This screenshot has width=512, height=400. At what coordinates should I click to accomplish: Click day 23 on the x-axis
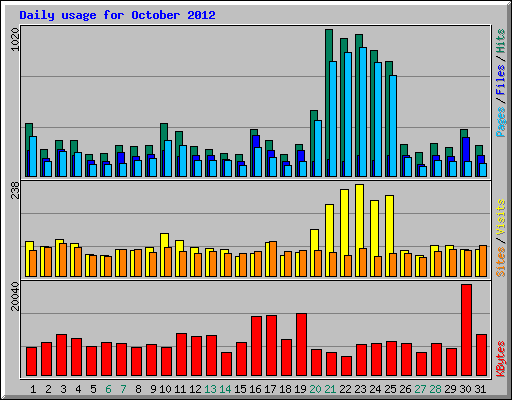pyautogui.click(x=360, y=389)
